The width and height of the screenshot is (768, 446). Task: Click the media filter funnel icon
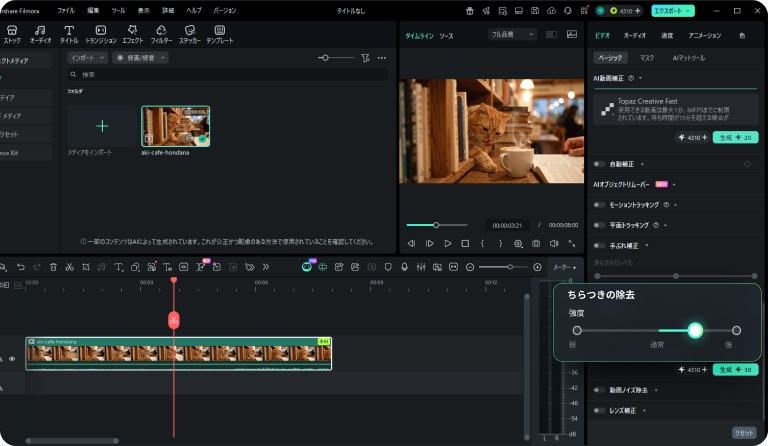[x=365, y=58]
